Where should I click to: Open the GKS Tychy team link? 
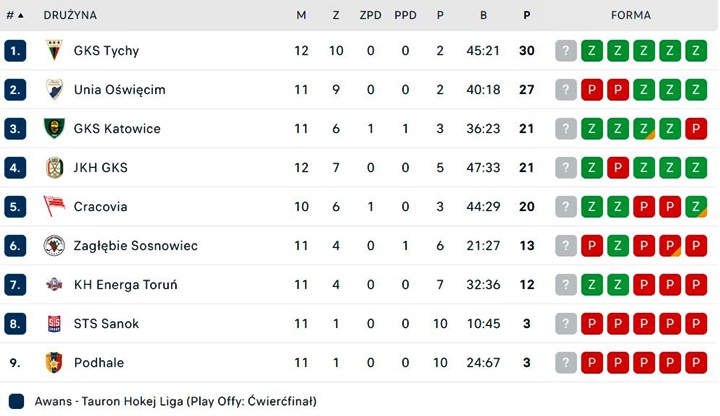(x=106, y=51)
